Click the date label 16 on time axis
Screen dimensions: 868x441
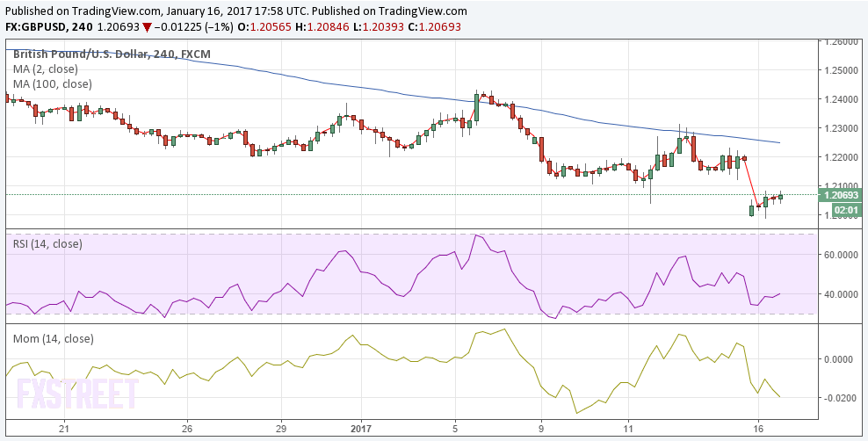[758, 429]
